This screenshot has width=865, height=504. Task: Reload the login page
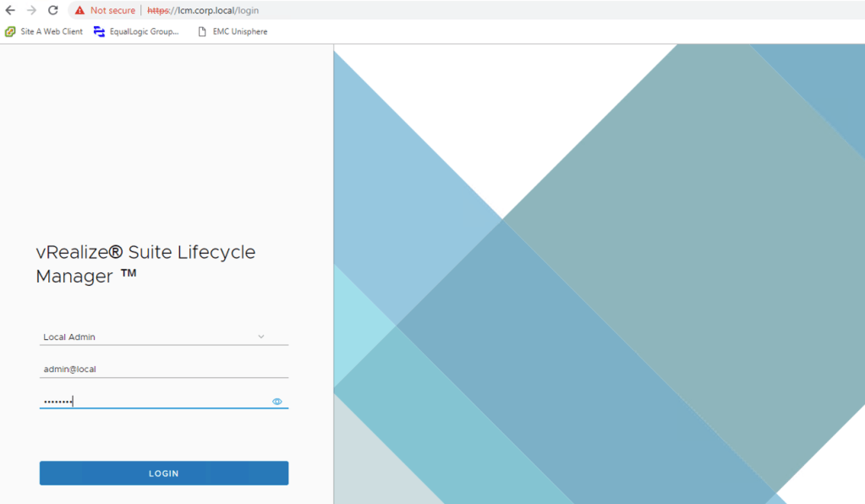pyautogui.click(x=52, y=10)
